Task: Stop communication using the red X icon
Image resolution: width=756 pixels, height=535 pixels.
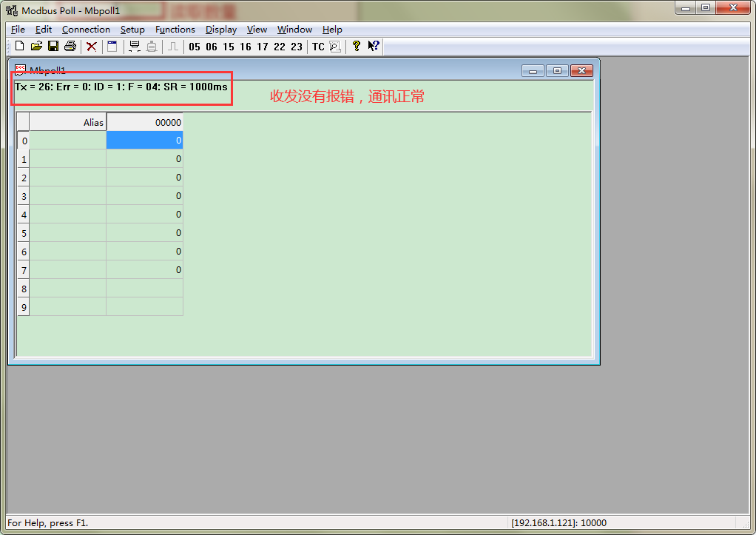Action: [x=91, y=46]
